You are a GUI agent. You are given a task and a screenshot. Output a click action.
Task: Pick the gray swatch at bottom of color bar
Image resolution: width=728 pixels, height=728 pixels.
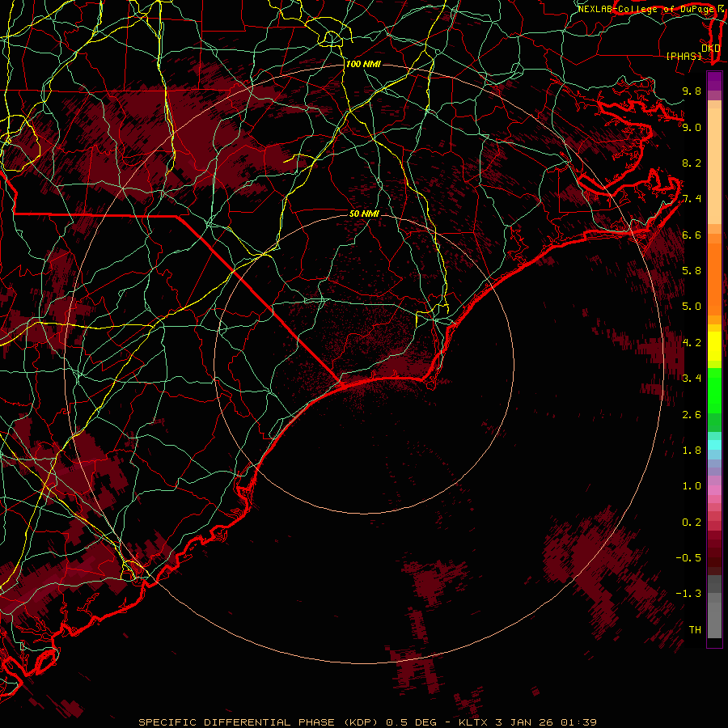(x=714, y=620)
